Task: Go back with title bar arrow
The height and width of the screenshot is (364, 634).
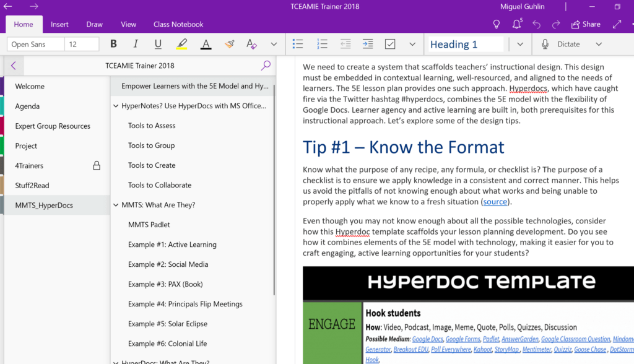Action: click(7, 6)
